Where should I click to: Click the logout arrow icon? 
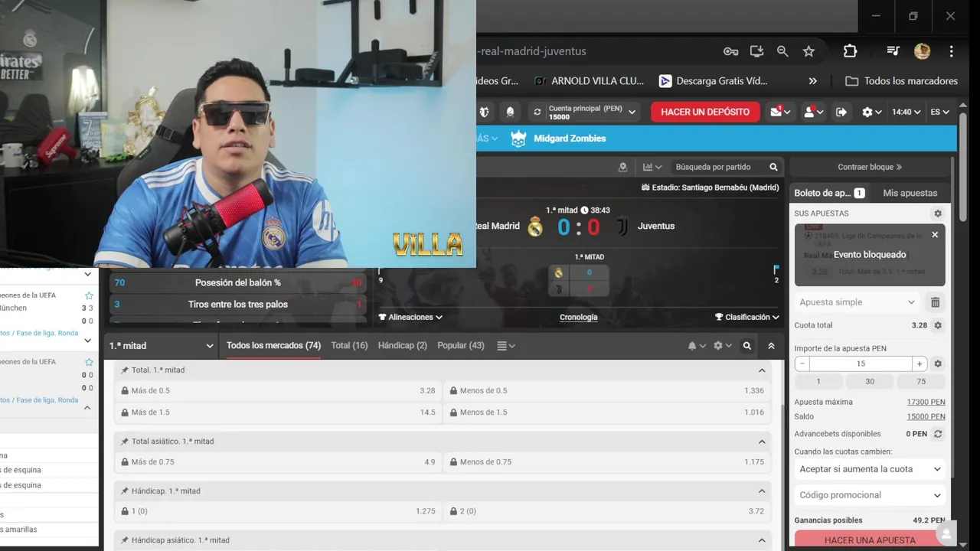[841, 112]
